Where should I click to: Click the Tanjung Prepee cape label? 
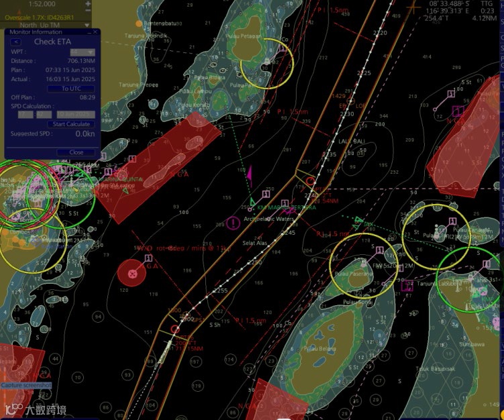(138, 85)
